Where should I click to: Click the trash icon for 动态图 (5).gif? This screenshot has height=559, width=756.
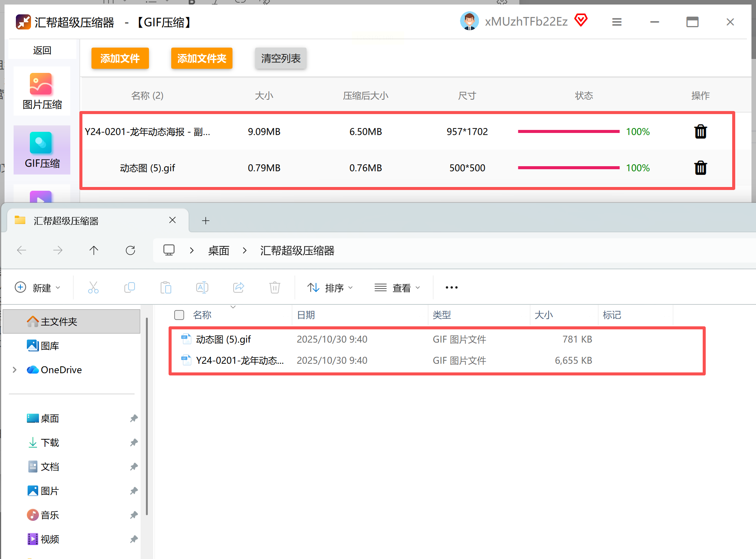tap(700, 168)
